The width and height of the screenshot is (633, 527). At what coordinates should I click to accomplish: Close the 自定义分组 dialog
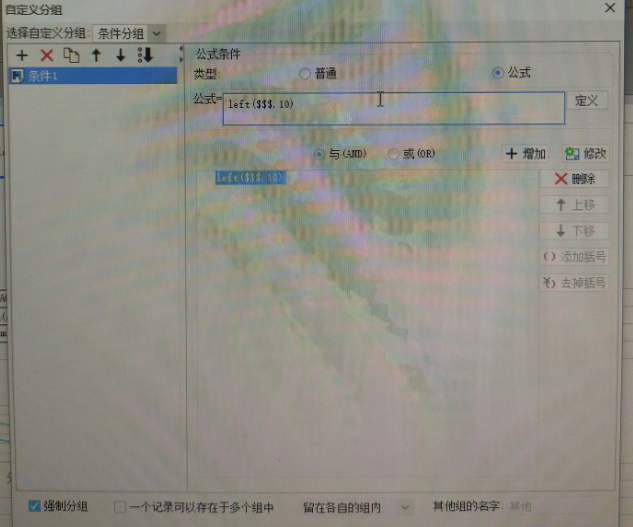(x=610, y=7)
